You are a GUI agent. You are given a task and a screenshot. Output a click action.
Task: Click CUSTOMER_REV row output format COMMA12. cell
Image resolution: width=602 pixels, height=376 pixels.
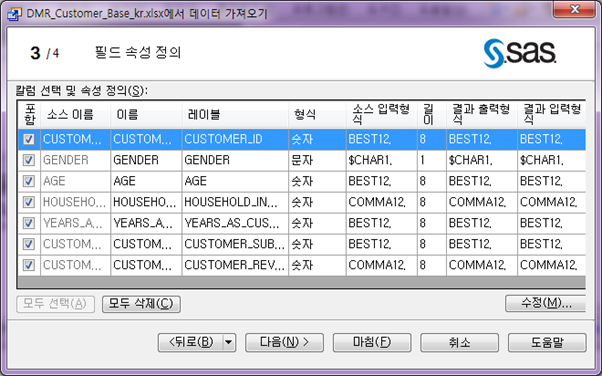pos(482,265)
